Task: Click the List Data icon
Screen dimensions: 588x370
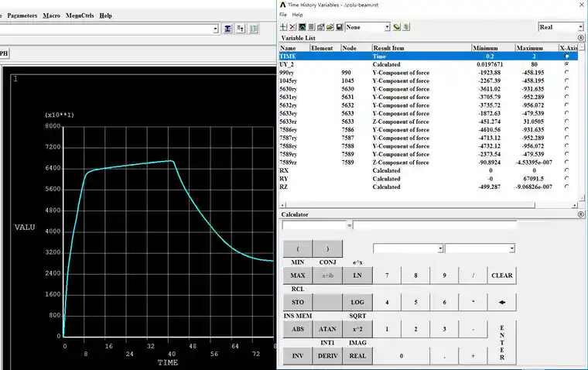Action: coord(311,27)
